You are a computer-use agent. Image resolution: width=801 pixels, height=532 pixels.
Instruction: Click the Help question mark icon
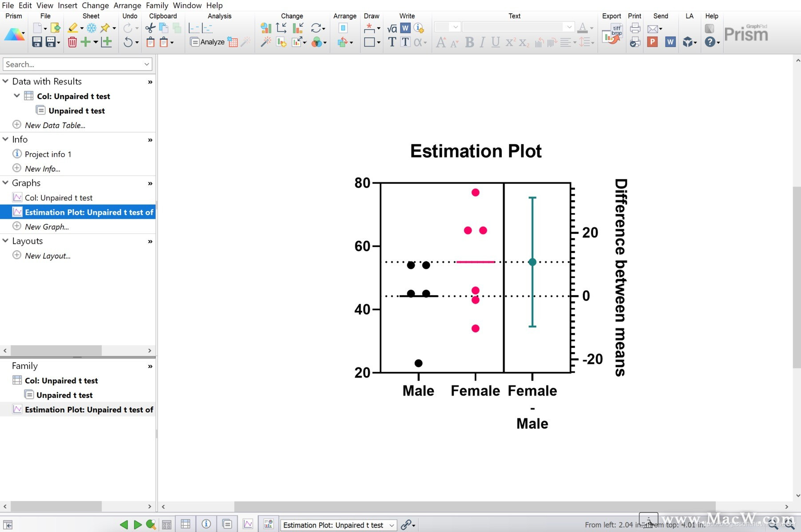pyautogui.click(x=710, y=42)
